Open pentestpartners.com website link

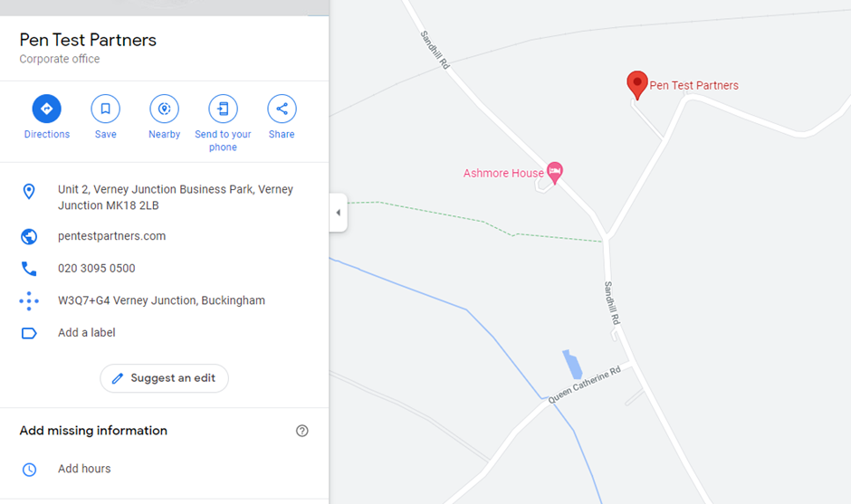111,236
